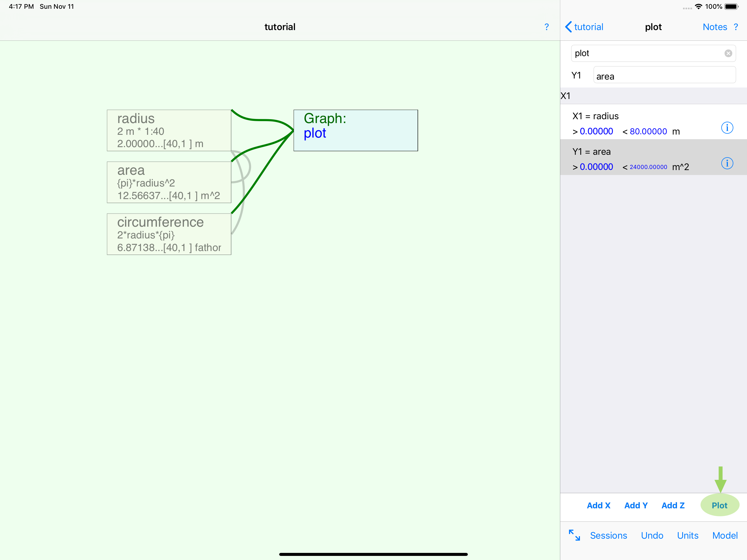Tap the info icon for X1 radius
The image size is (747, 560).
(727, 128)
